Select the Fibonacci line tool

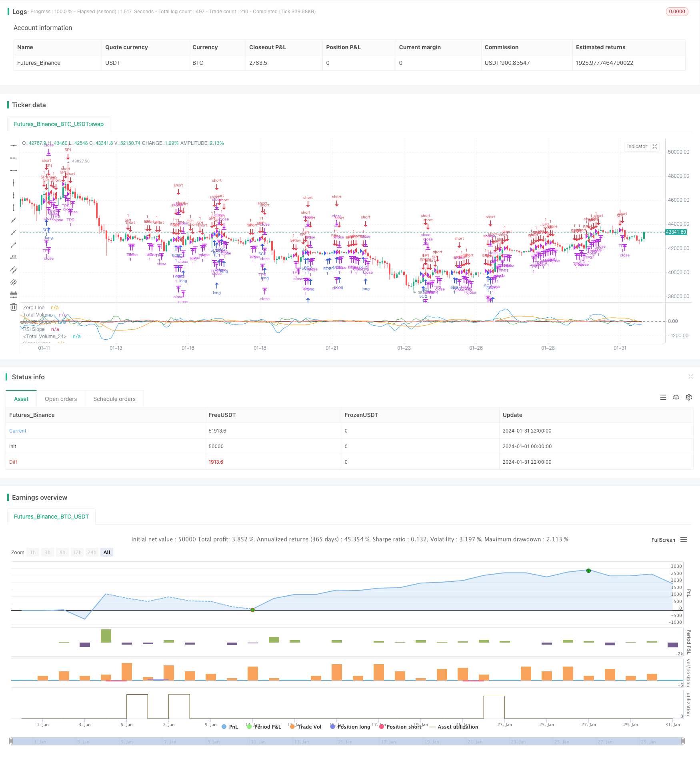click(14, 294)
